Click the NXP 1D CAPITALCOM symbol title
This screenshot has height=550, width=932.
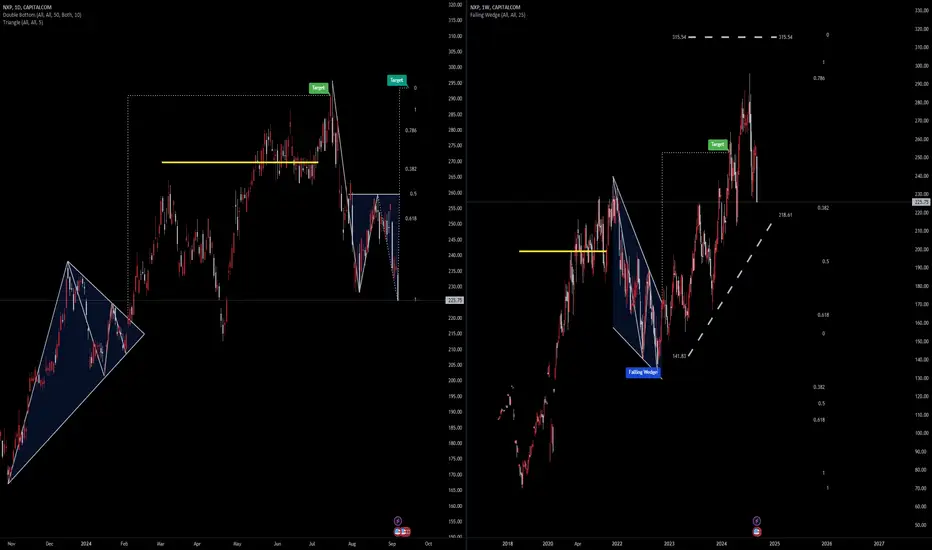(x=27, y=7)
